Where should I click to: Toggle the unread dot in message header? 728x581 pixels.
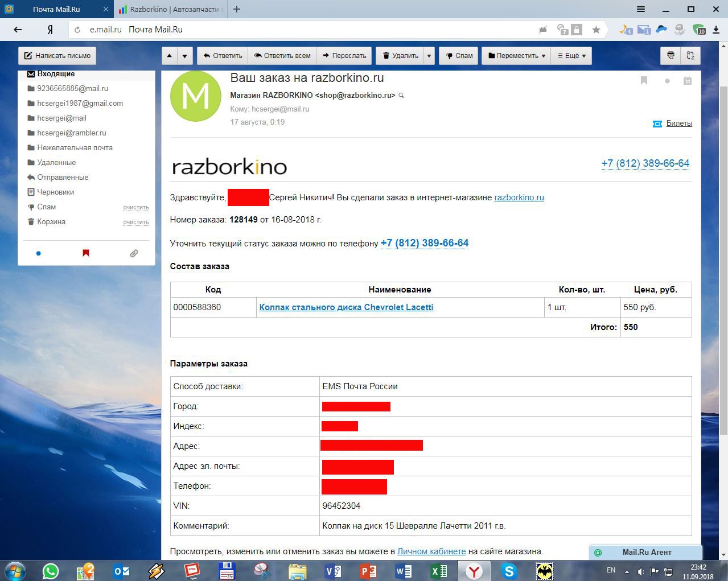[x=667, y=81]
